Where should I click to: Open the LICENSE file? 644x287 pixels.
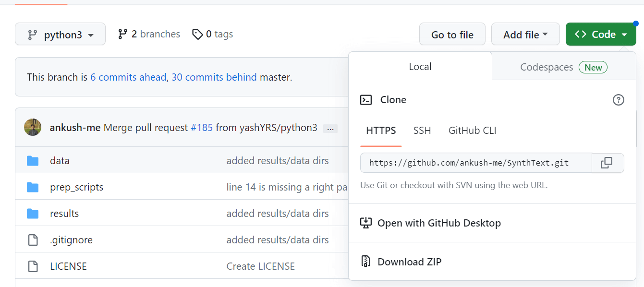coord(68,266)
